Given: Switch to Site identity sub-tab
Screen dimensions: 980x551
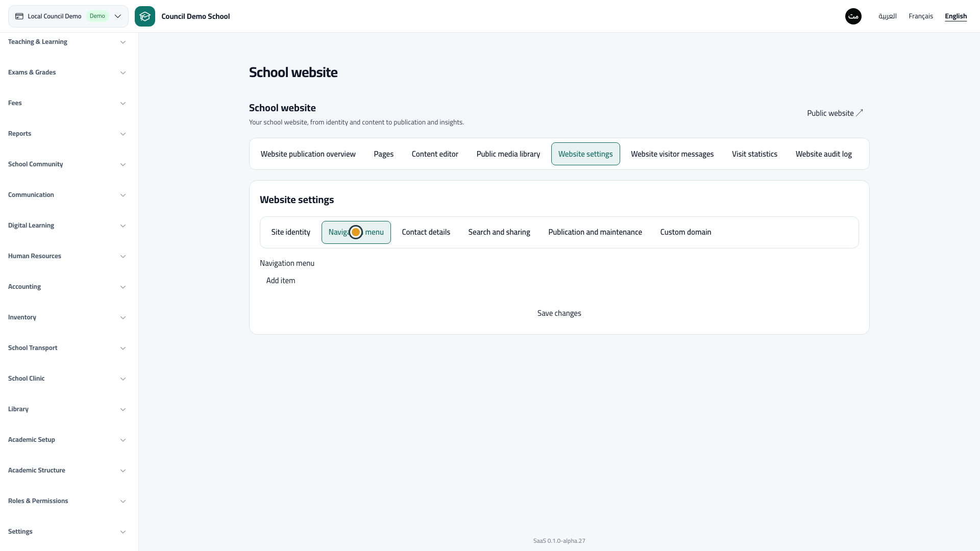Looking at the screenshot, I should point(291,232).
